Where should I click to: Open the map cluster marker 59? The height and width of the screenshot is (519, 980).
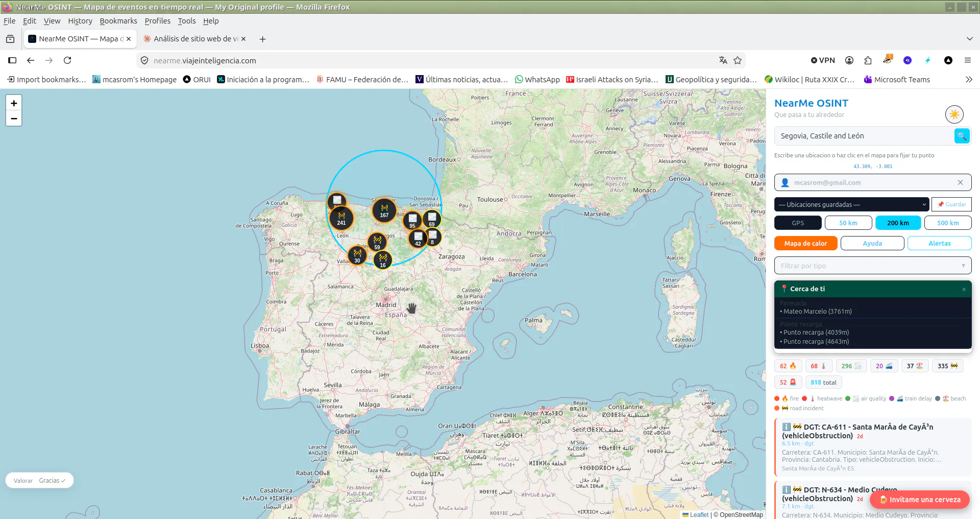(x=377, y=242)
